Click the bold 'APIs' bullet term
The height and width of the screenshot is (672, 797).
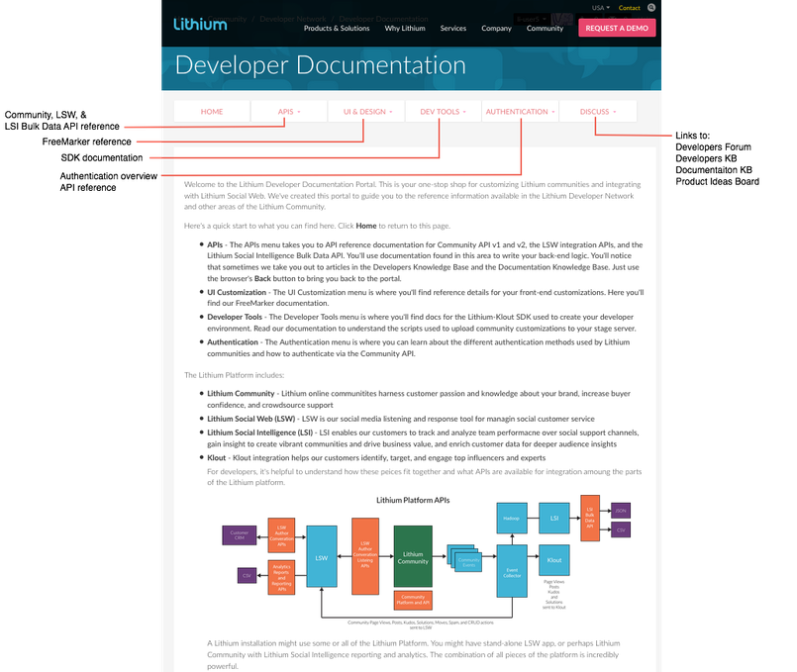(215, 244)
